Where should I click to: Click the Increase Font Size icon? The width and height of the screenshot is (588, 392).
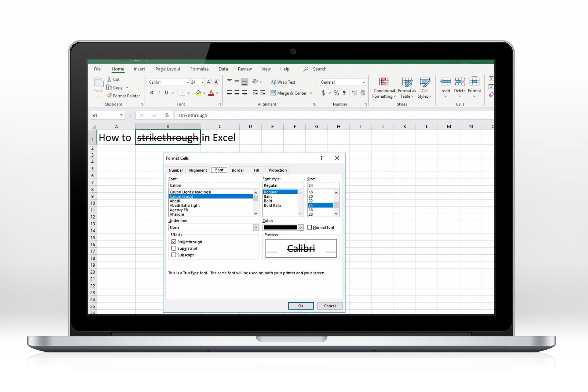pos(209,82)
